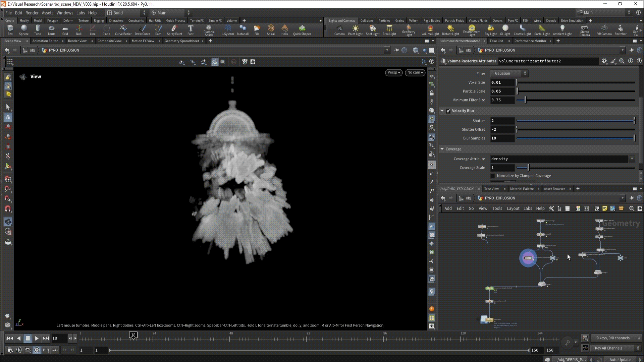Screen dimensions: 644x362
Task: Click the Metaball shelf tool
Action: [x=243, y=29]
